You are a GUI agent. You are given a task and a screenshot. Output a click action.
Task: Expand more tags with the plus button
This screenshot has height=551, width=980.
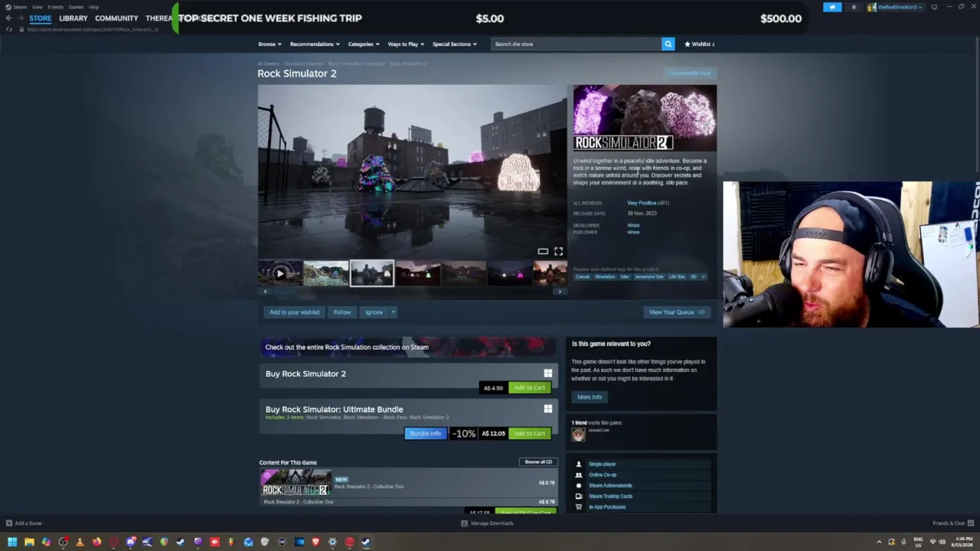click(703, 276)
